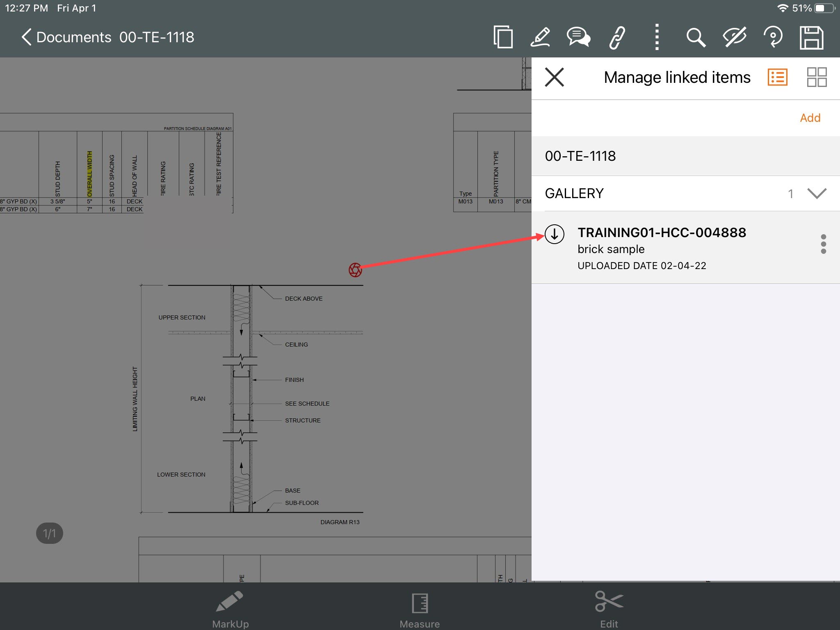Go back to Documents

[66, 37]
